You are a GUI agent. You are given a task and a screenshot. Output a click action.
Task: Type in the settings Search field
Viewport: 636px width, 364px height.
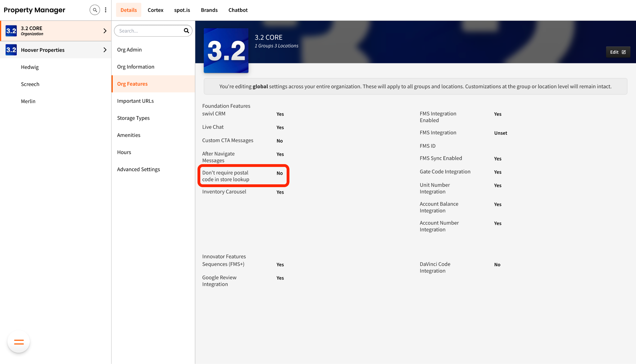click(x=149, y=31)
